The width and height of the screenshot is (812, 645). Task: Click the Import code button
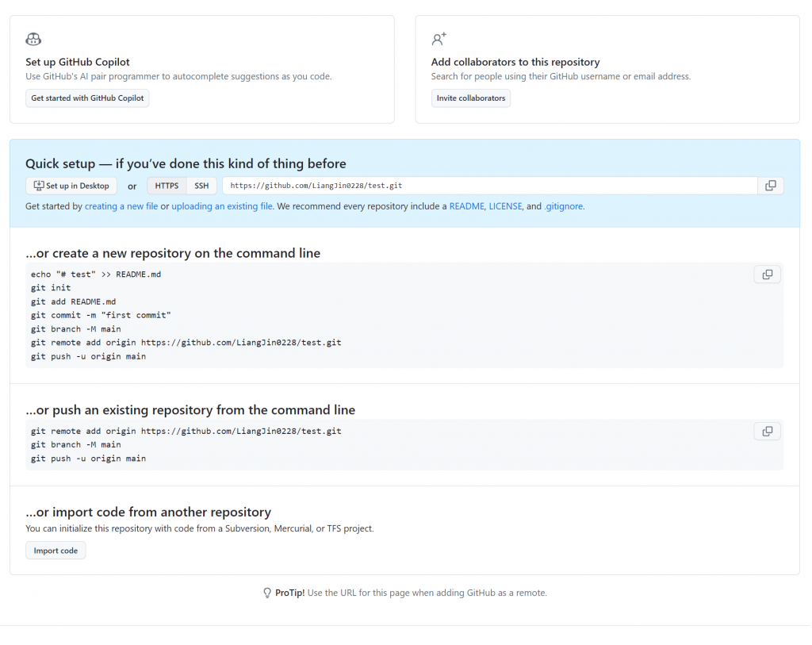click(56, 551)
